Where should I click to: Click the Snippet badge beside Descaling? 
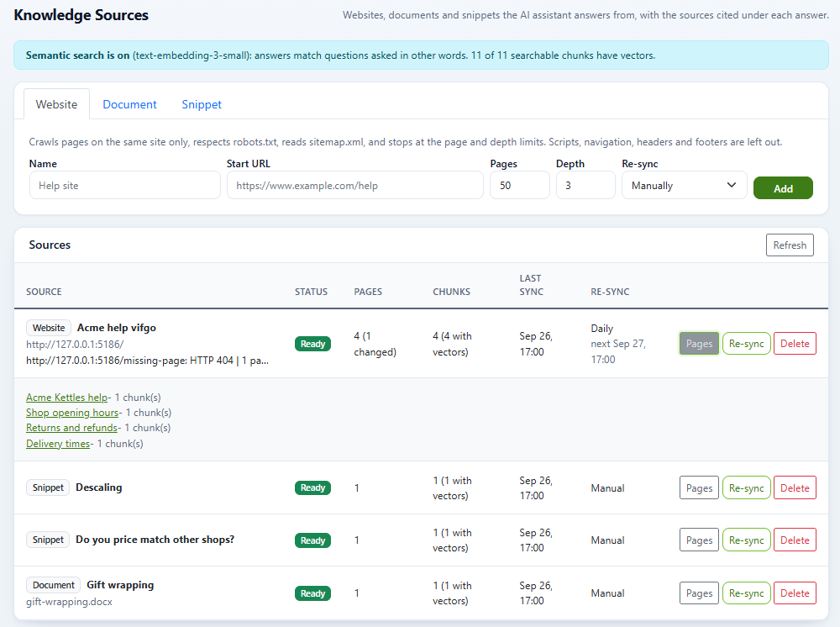tap(48, 487)
